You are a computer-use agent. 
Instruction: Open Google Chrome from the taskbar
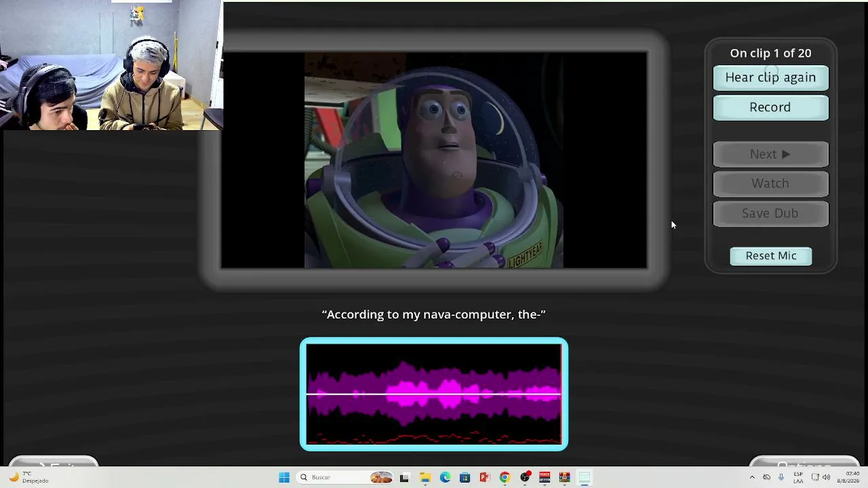click(505, 478)
